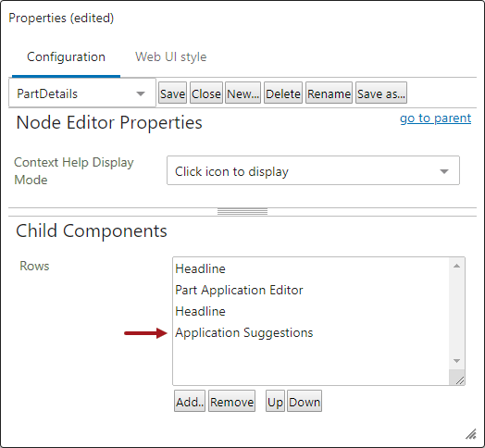Click the Rows list scroll-up arrow

456,266
